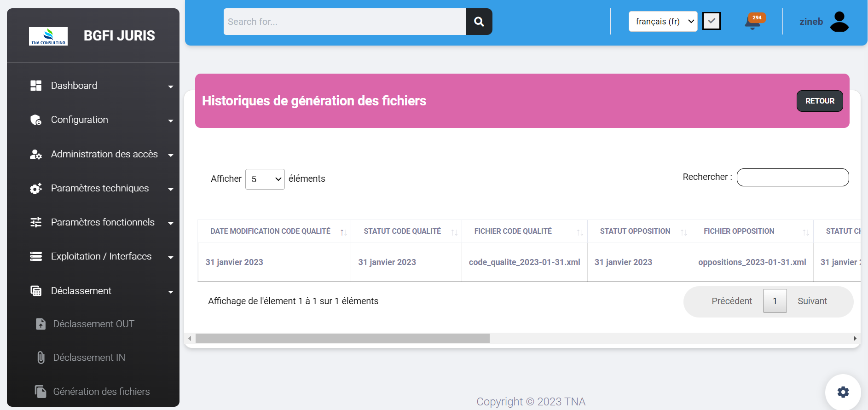Open notifications bell with 294 badge
This screenshot has width=868, height=410.
[x=753, y=22]
